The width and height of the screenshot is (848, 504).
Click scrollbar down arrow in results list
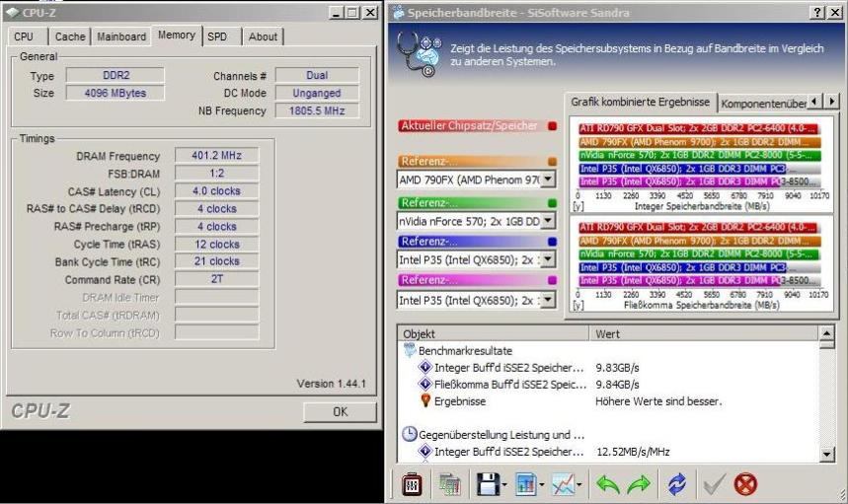tap(827, 455)
